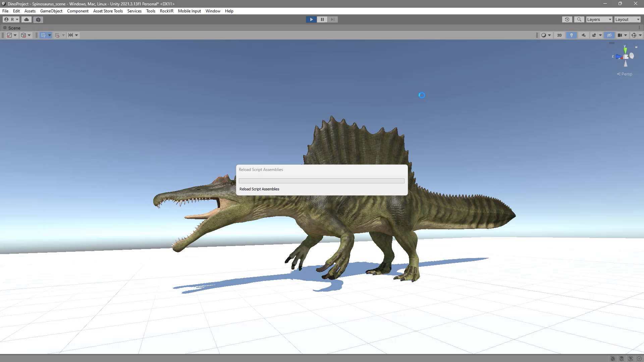This screenshot has height=362, width=644.
Task: Open the global Search magnifier
Action: [579, 19]
